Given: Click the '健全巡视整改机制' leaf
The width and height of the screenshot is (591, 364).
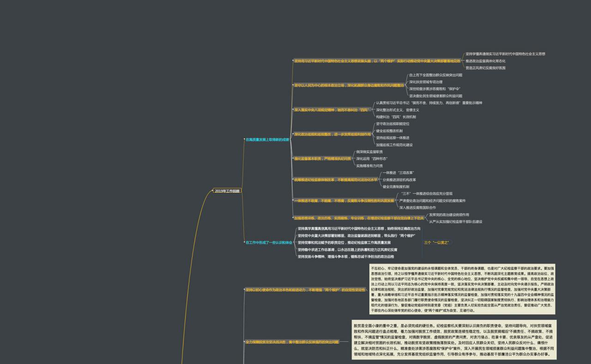Looking at the screenshot, I should pos(389,131).
